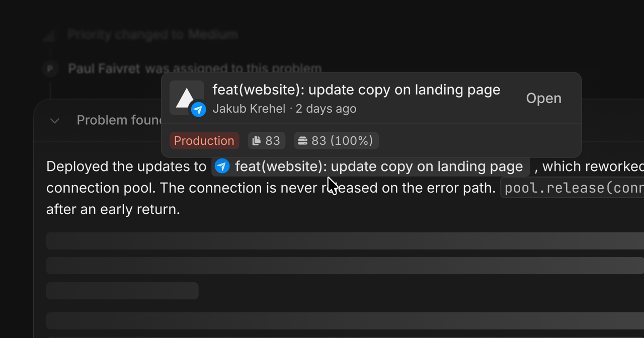Click the P avatar next to Paul Faivret
Screen dimensions: 644x338
click(x=50, y=68)
